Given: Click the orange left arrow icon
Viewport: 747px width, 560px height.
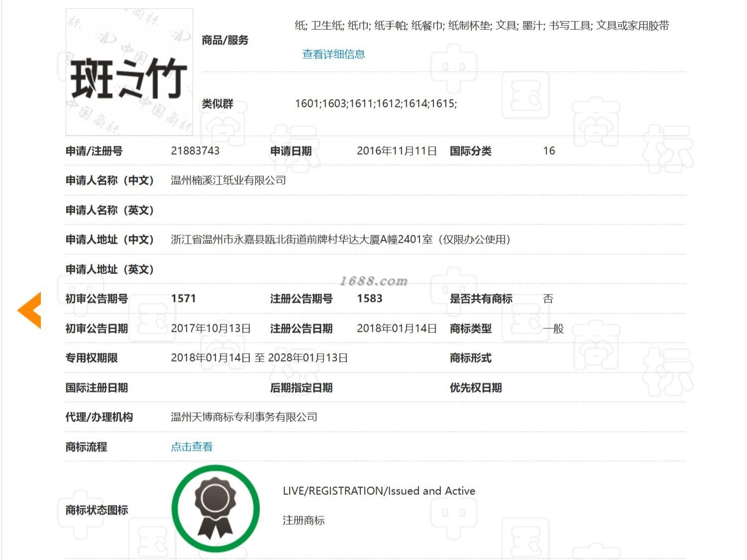Looking at the screenshot, I should pos(29,310).
